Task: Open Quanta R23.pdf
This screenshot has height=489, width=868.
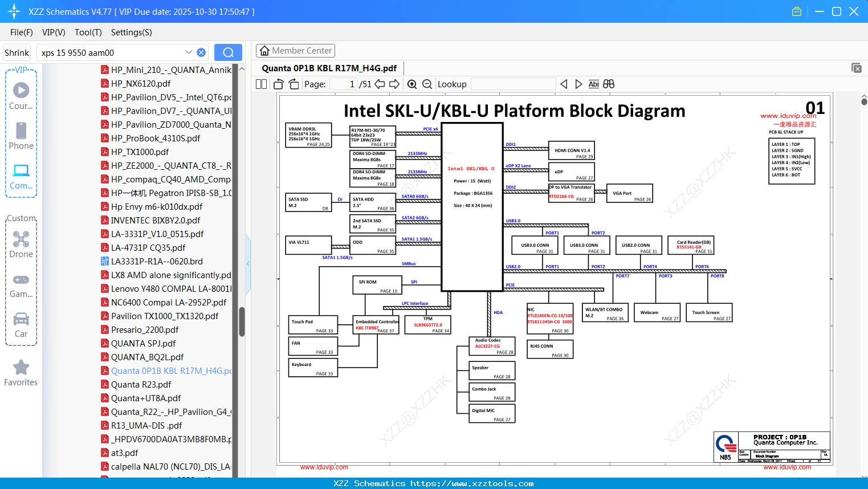Action: coord(141,384)
